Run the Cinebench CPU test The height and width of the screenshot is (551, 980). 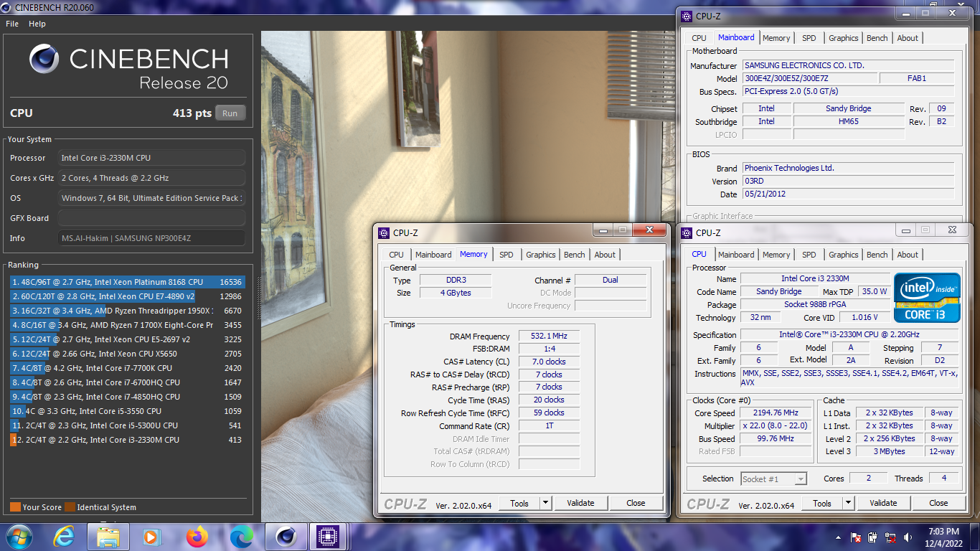230,113
